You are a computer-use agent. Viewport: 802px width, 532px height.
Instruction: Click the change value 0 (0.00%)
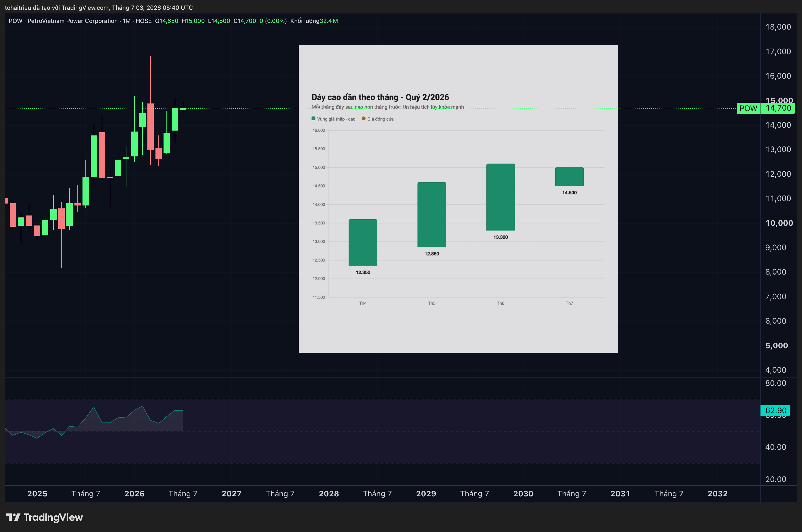273,21
